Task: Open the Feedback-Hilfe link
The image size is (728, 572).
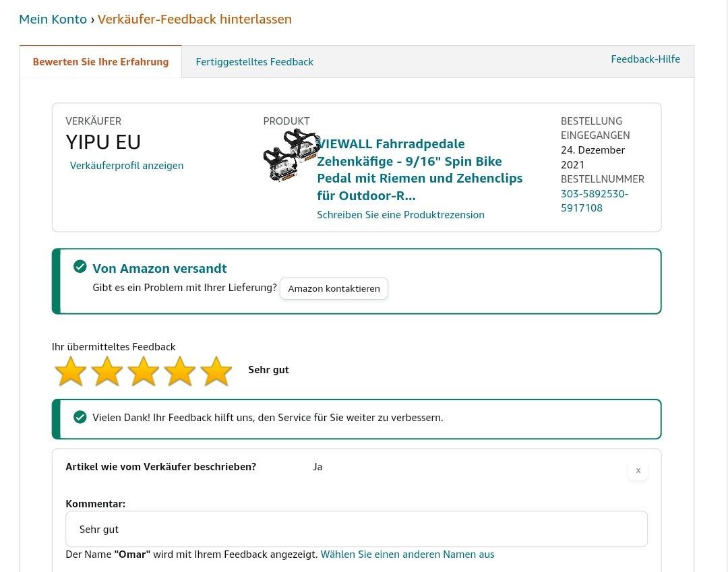Action: 645,59
